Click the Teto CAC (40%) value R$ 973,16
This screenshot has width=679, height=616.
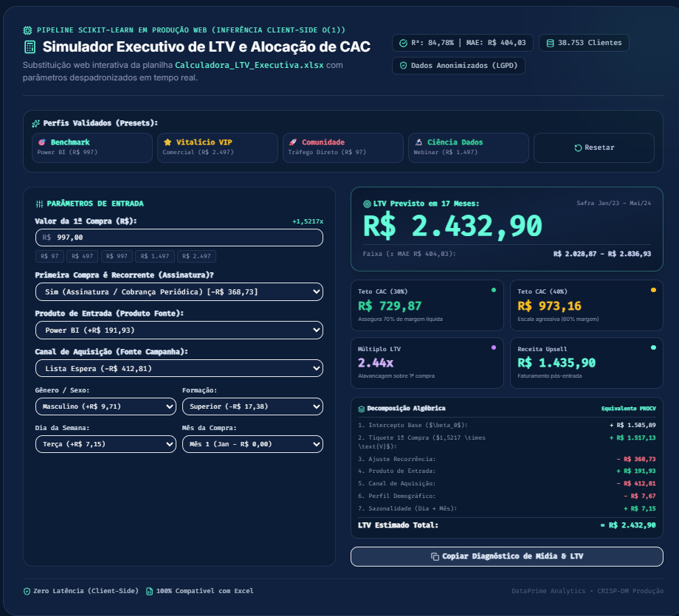click(550, 306)
